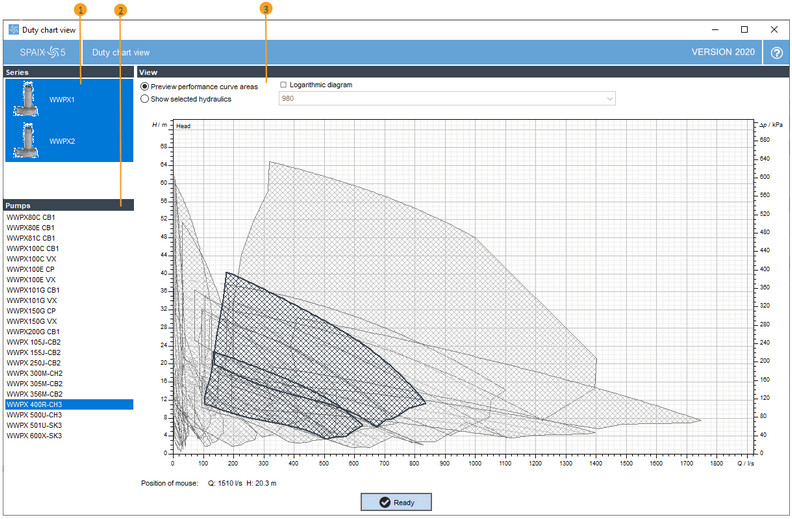
Task: Select pump WWPX 300M-CH2
Action: (69, 374)
